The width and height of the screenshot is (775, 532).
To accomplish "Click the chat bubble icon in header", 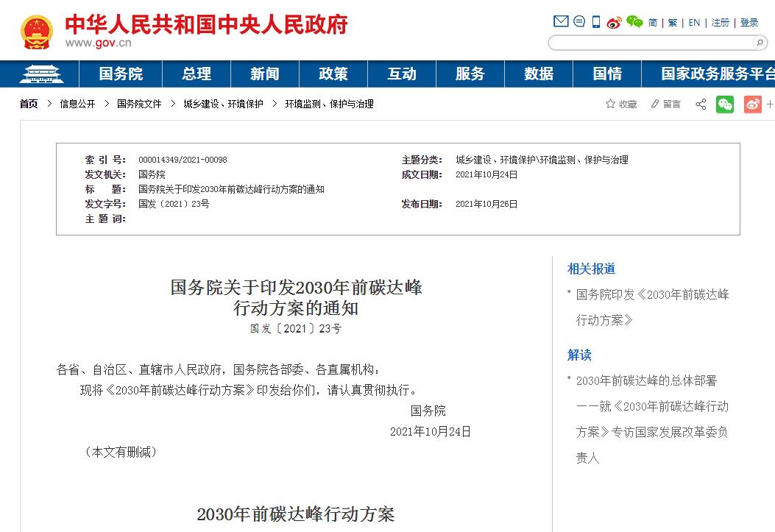I will (x=579, y=21).
